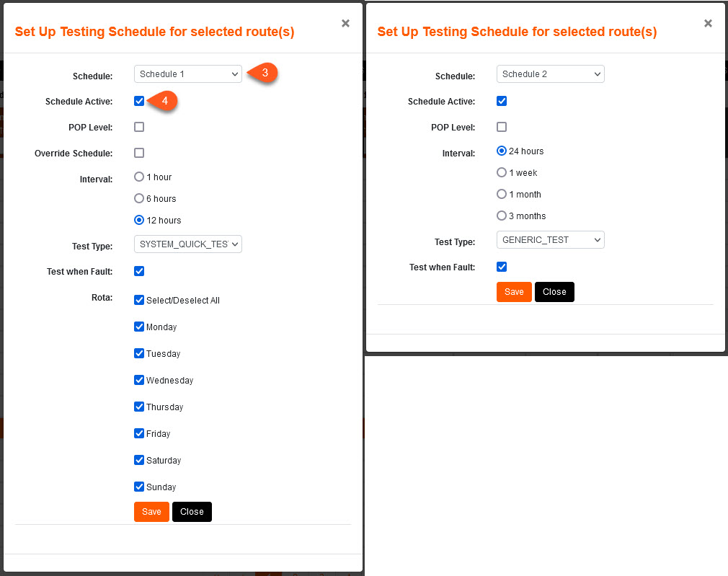
Task: Select the 6 hours interval
Action: pyautogui.click(x=138, y=198)
